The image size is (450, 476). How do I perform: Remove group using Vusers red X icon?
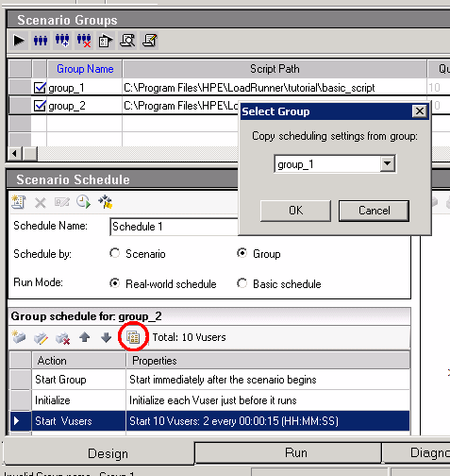click(84, 41)
